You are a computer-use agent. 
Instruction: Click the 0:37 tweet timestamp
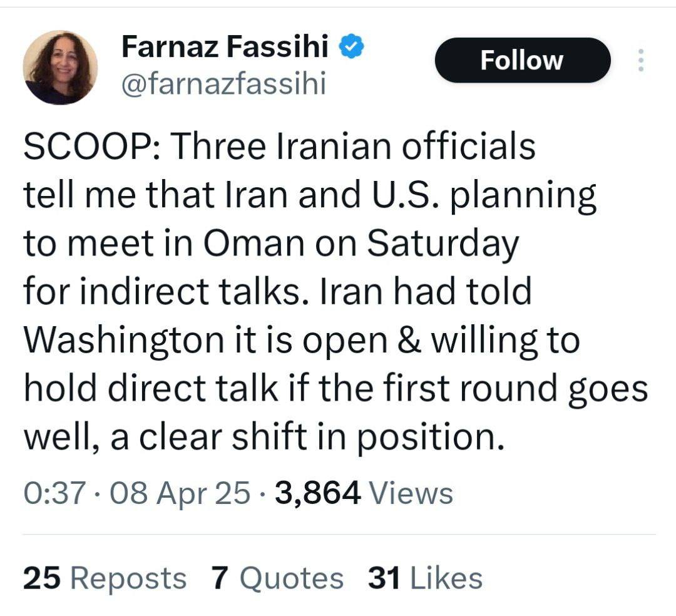coord(53,493)
